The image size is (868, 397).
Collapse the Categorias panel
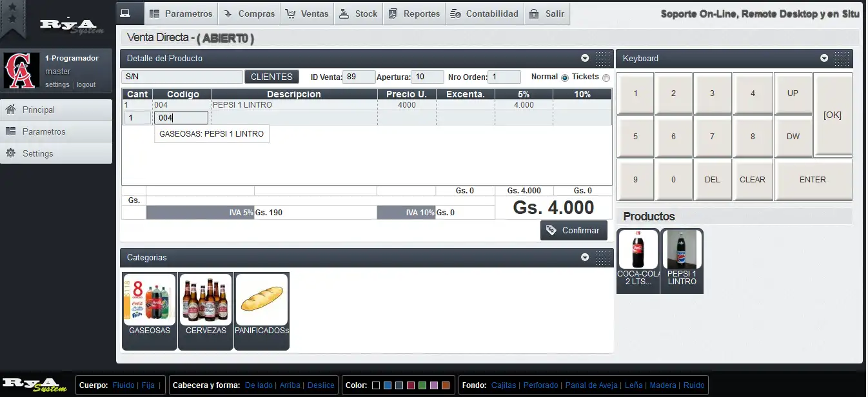coord(585,257)
